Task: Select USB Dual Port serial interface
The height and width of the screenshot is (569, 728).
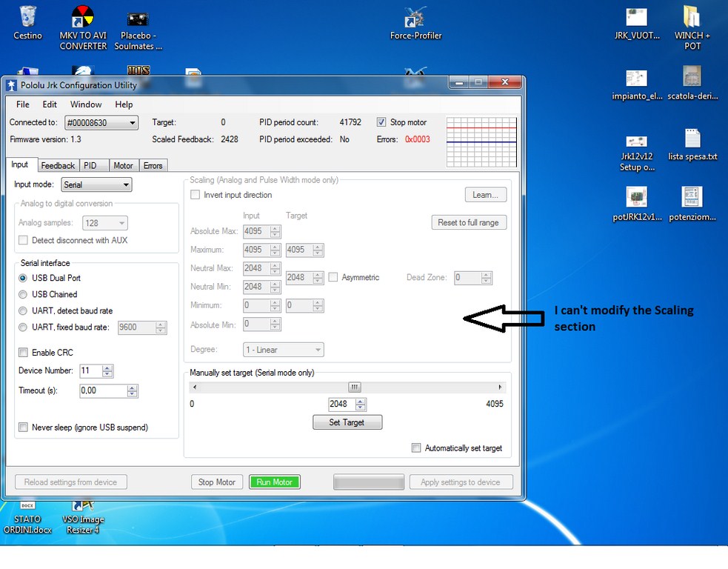Action: point(23,278)
